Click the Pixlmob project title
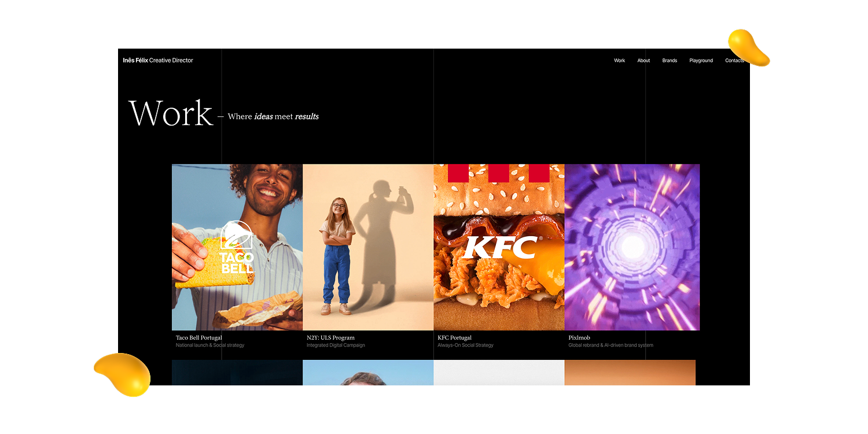Screen dimensions: 868x434 pyautogui.click(x=579, y=337)
